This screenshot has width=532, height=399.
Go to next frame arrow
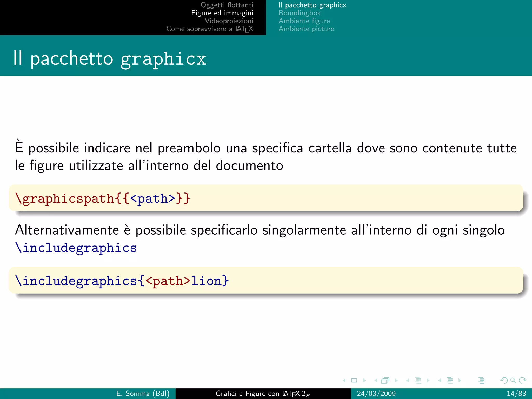coord(396,381)
